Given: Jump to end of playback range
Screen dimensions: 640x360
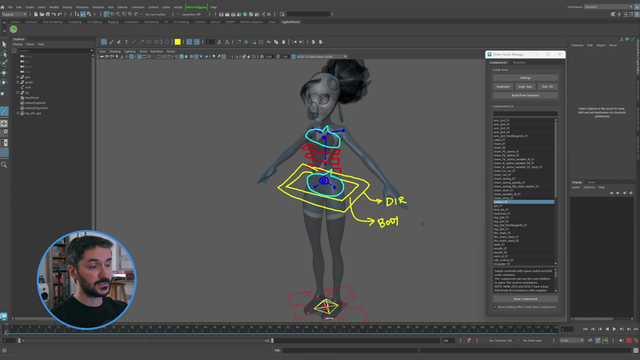Looking at the screenshot, I should point(636,329).
